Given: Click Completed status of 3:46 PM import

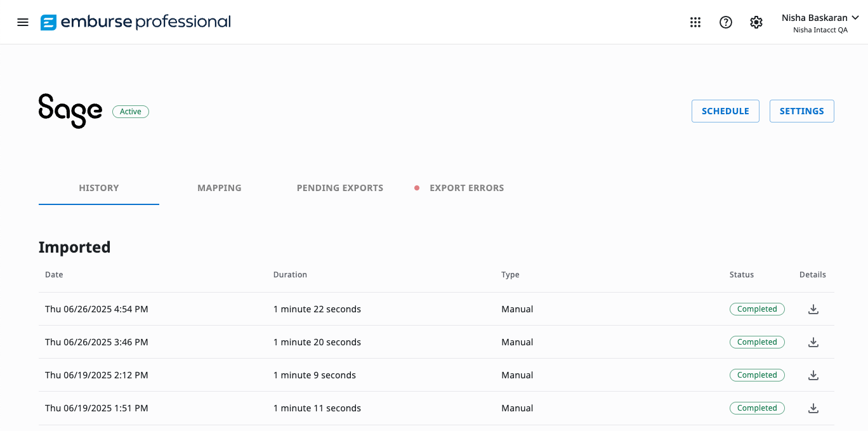Looking at the screenshot, I should coord(757,342).
